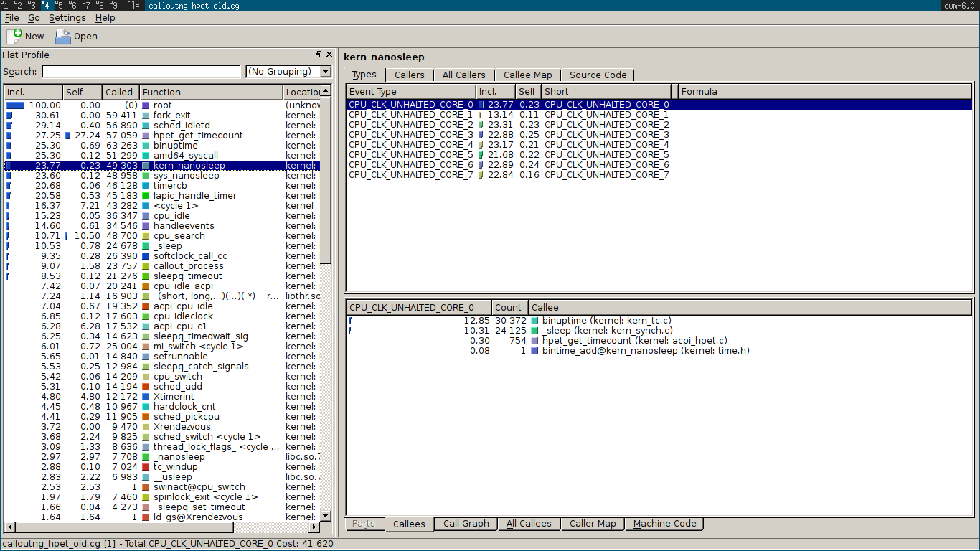Undock the Flat Profile panel
This screenshot has width=980, height=551.
click(x=319, y=55)
